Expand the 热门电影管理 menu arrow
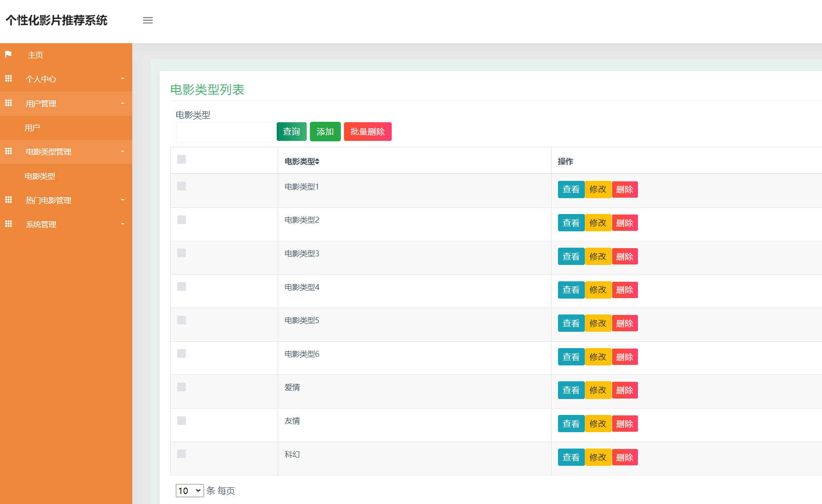 (122, 200)
